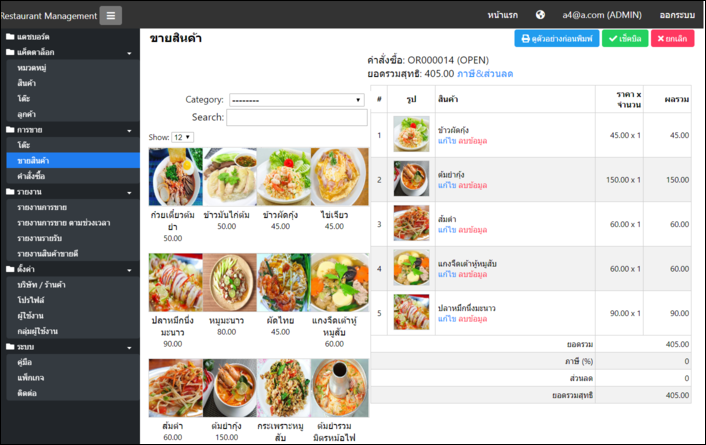This screenshot has width=706, height=445.
Task: Click the Search input field
Action: tap(296, 118)
